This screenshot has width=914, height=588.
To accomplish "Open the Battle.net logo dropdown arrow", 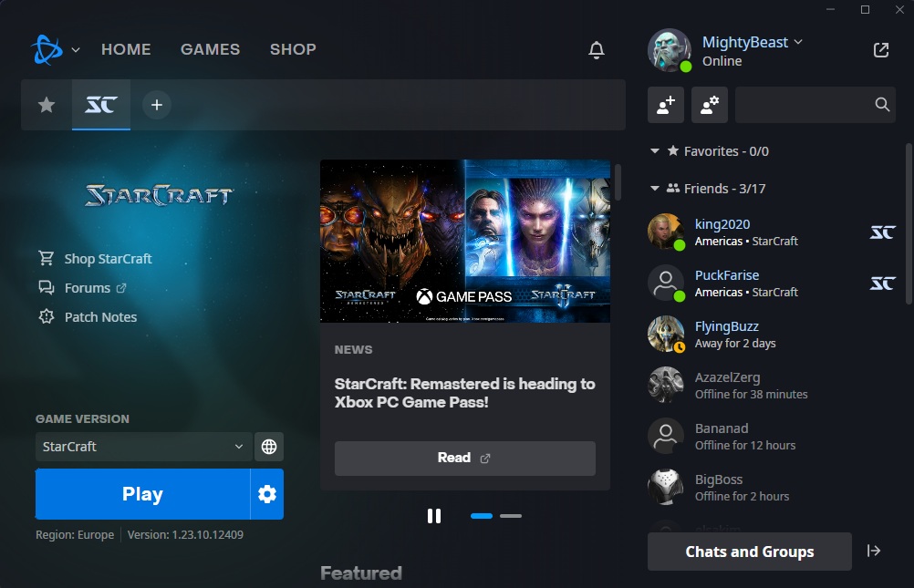I will point(76,50).
